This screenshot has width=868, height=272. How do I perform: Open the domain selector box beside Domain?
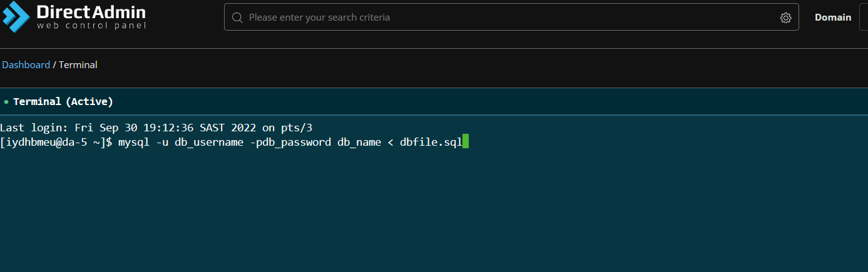click(x=864, y=18)
